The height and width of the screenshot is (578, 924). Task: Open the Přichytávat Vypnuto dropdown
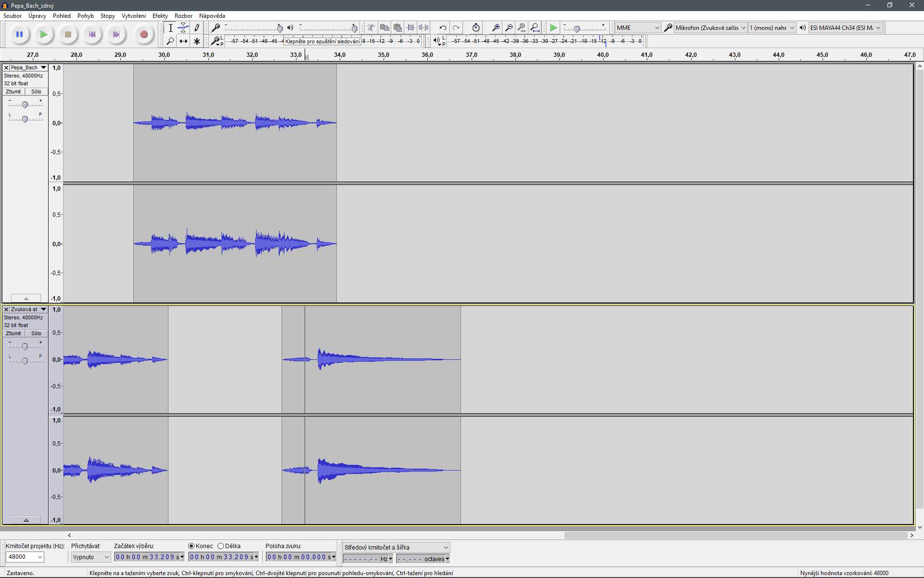pos(91,557)
